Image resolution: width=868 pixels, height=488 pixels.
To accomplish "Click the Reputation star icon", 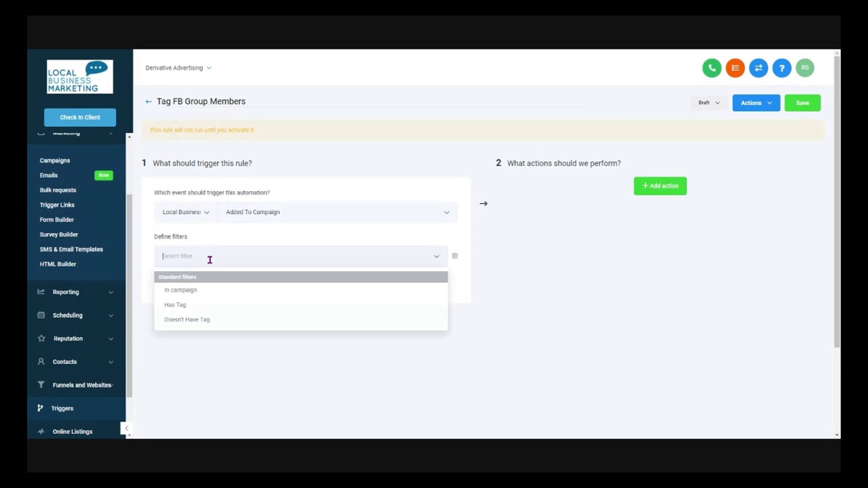I will 41,338.
